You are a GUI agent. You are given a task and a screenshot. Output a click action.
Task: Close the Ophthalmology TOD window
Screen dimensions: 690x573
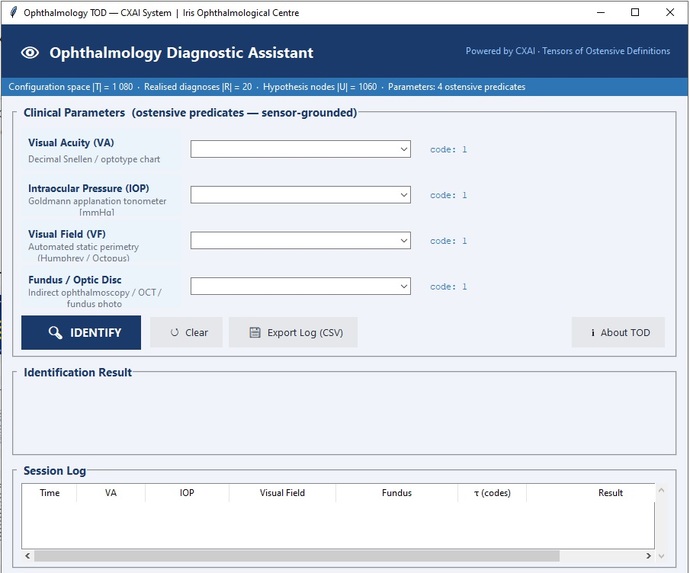[x=670, y=12]
